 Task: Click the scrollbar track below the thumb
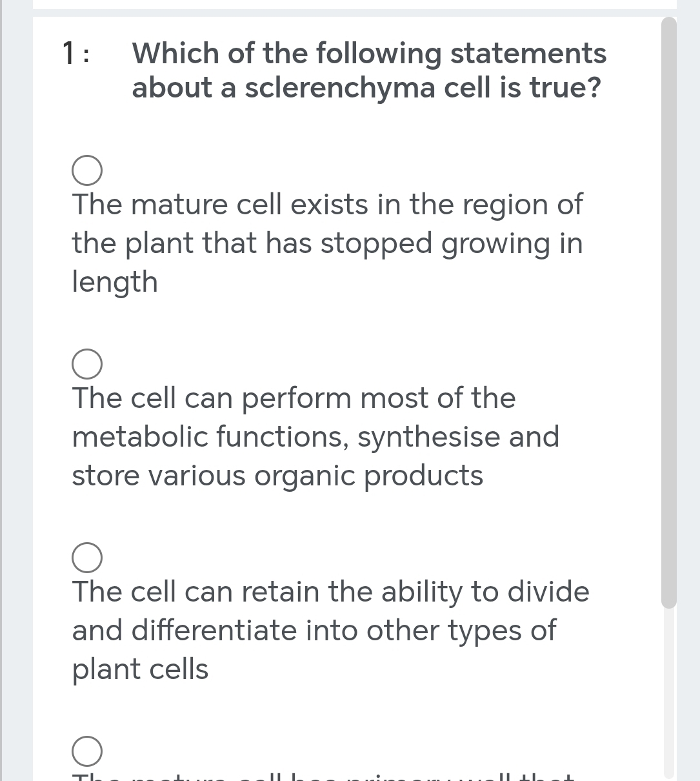669,691
